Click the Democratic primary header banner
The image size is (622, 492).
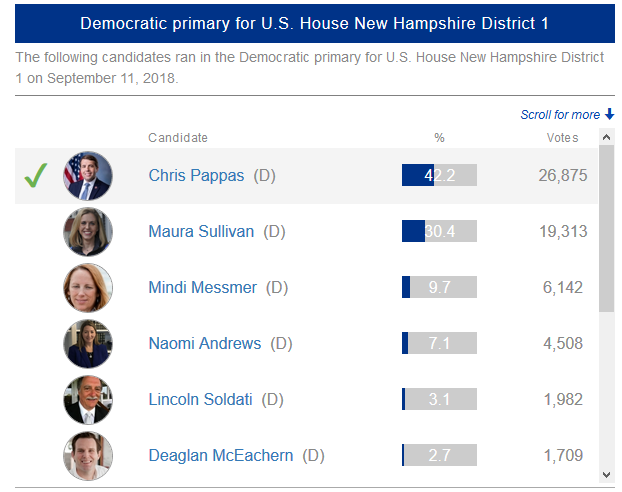point(315,23)
